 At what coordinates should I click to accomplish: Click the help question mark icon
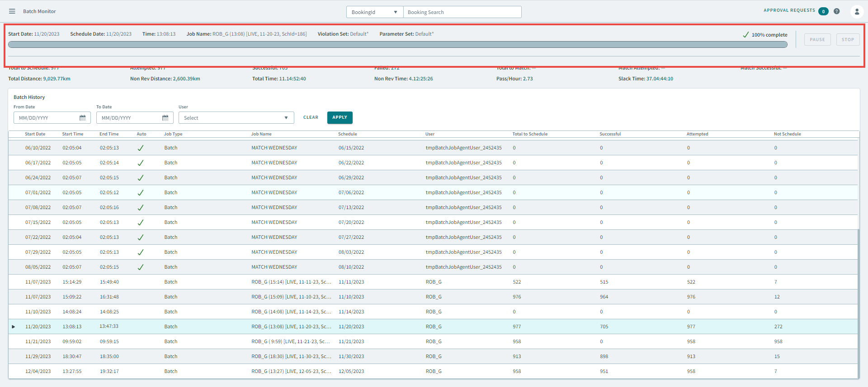(x=837, y=11)
